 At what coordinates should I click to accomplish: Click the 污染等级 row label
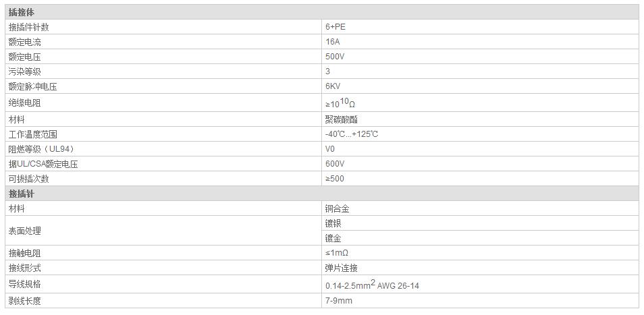pyautogui.click(x=24, y=71)
